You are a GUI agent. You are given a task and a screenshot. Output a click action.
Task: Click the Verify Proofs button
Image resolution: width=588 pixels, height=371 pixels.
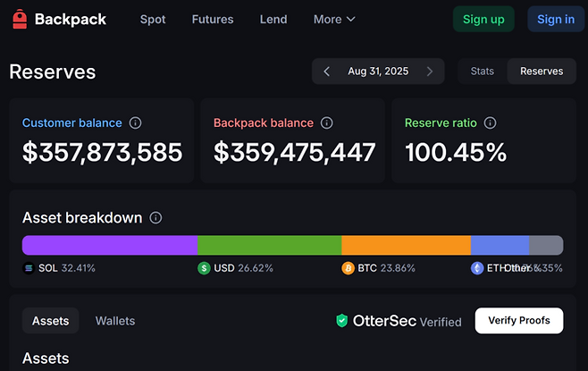[519, 320]
